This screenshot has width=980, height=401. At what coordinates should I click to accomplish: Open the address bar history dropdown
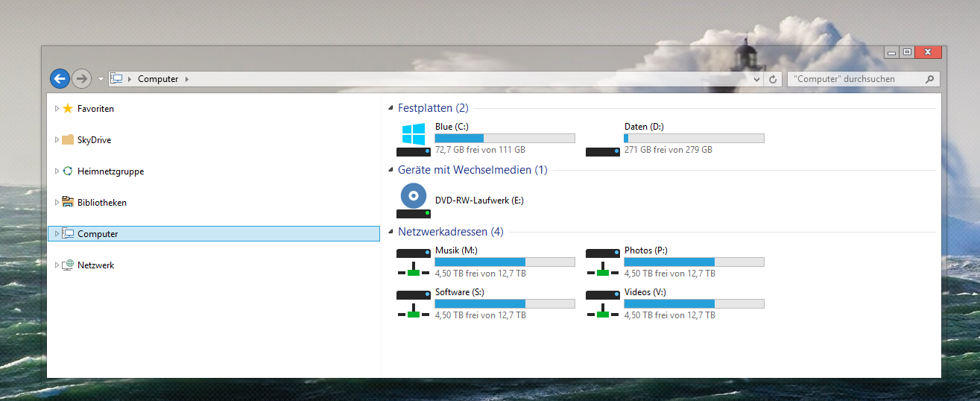756,79
